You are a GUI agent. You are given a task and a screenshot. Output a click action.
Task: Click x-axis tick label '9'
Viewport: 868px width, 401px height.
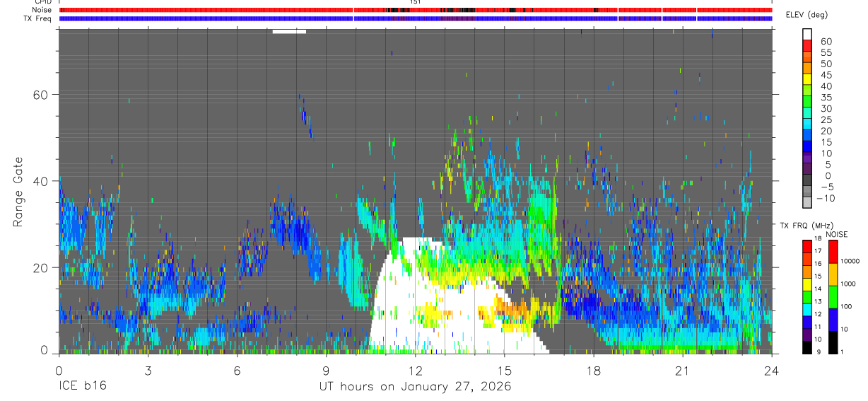(326, 371)
